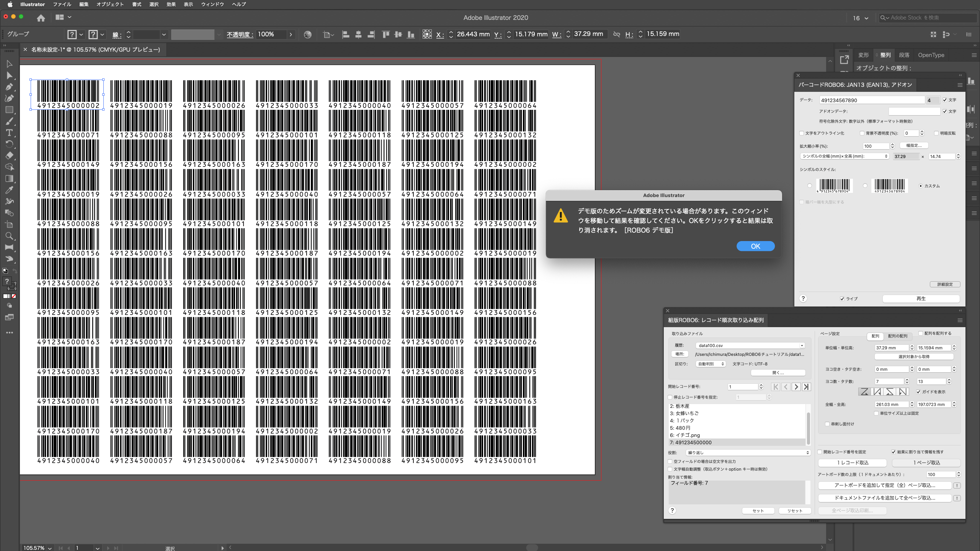
Task: Switch to the 変形 panel tab
Action: [x=863, y=55]
